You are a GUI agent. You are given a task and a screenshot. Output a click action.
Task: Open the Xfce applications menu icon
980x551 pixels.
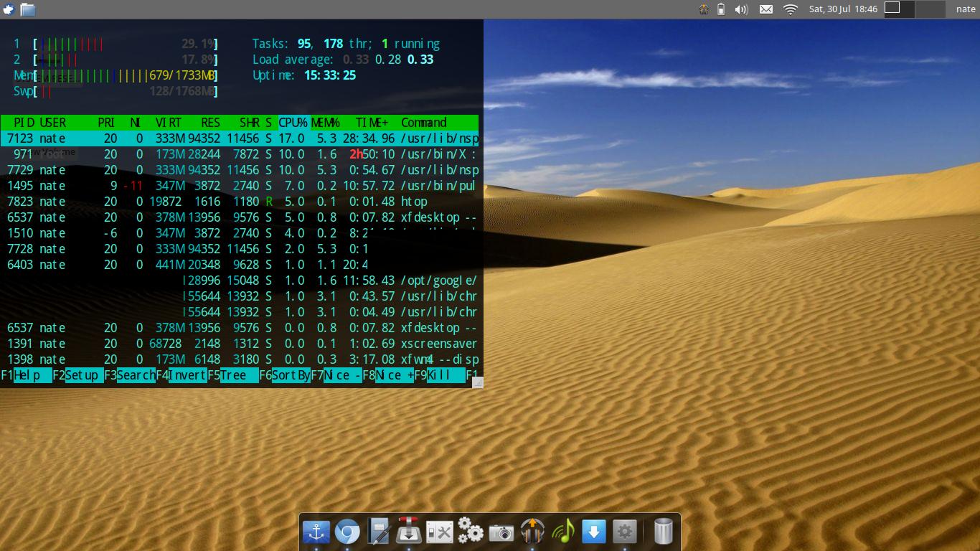[x=8, y=9]
